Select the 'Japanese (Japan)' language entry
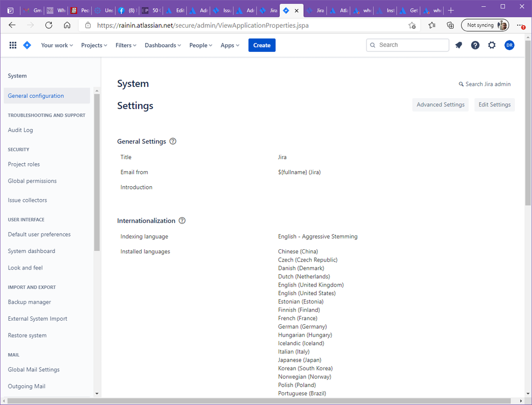The image size is (532, 405). tap(300, 360)
